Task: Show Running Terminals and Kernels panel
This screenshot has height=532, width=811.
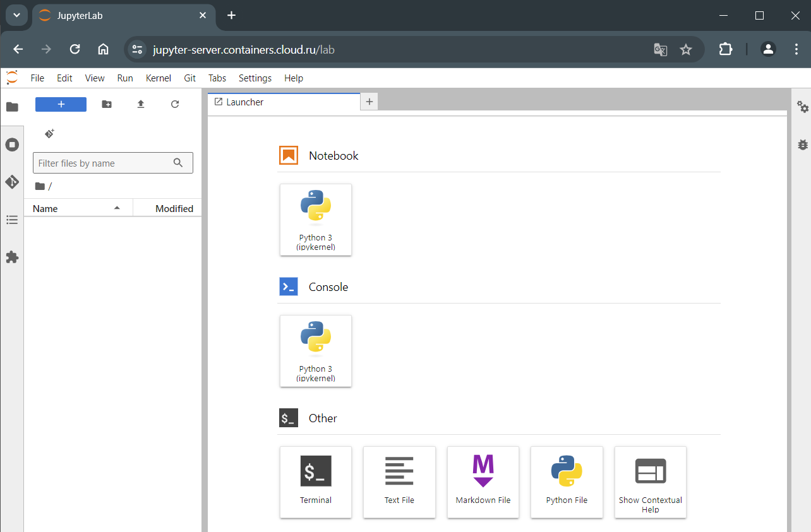Action: 12,145
